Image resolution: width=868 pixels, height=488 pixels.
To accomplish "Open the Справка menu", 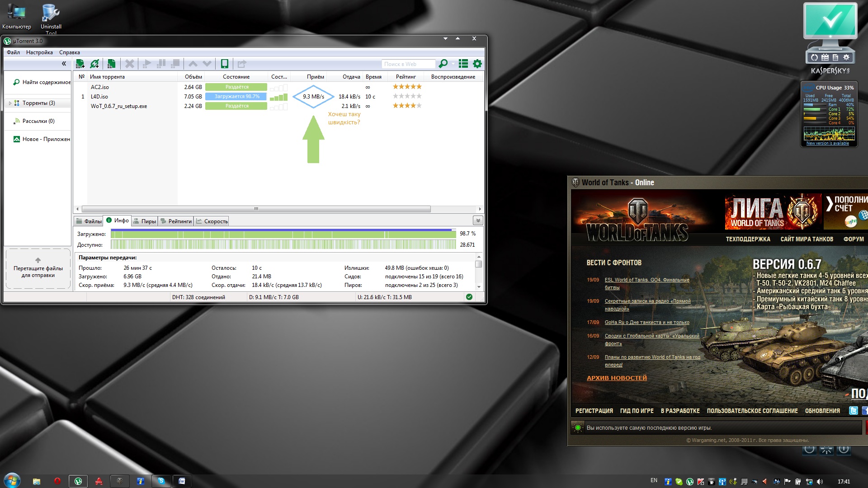I will coord(70,52).
